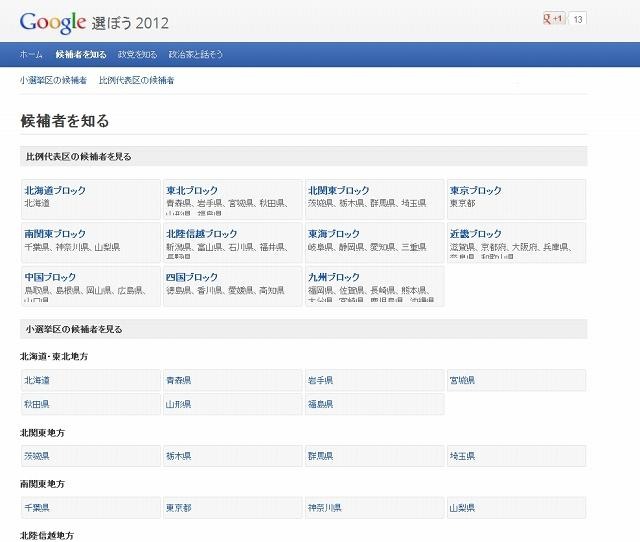Image resolution: width=640 pixels, height=542 pixels.
Task: Switch to 小選挙区の候補者 sub-tab
Action: [x=53, y=80]
